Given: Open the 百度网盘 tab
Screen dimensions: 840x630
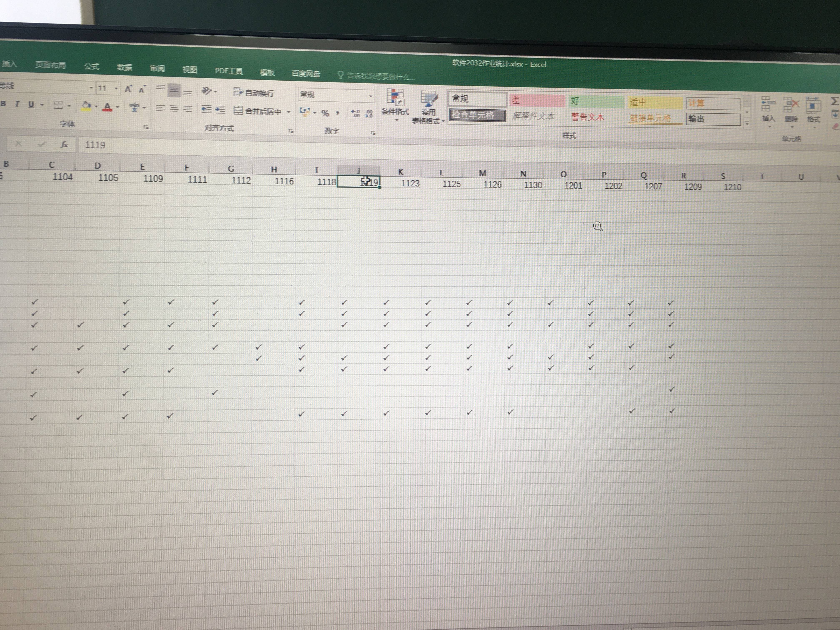Looking at the screenshot, I should coord(306,73).
